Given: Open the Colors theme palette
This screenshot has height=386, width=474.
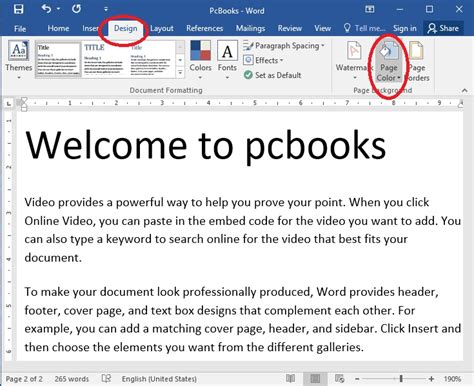Looking at the screenshot, I should point(200,60).
